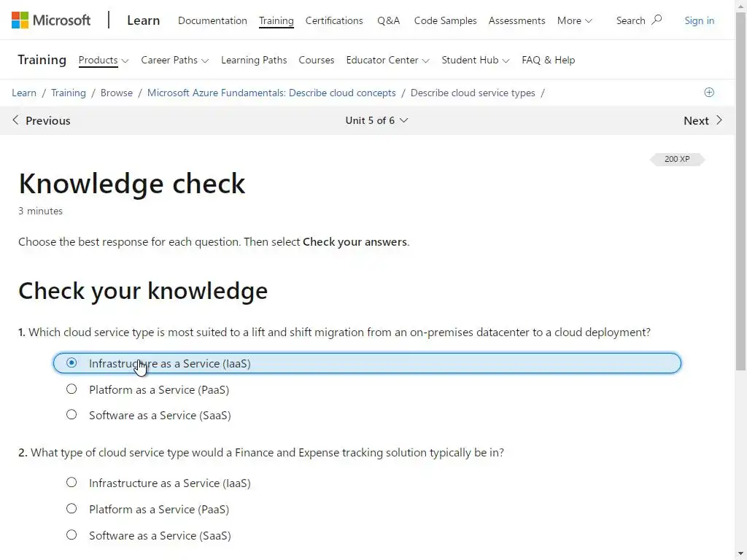Click the 200 XP badge
Image resolution: width=747 pixels, height=560 pixels.
(677, 159)
